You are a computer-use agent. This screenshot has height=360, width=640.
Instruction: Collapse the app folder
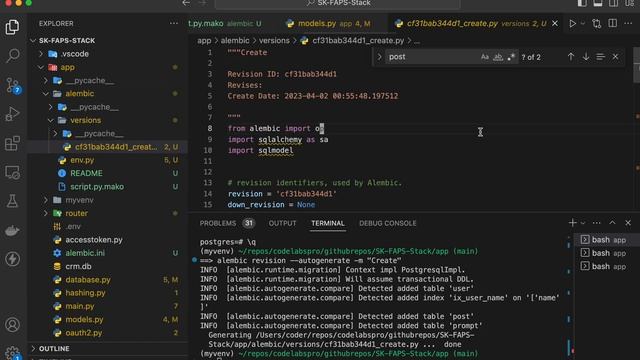pyautogui.click(x=68, y=67)
